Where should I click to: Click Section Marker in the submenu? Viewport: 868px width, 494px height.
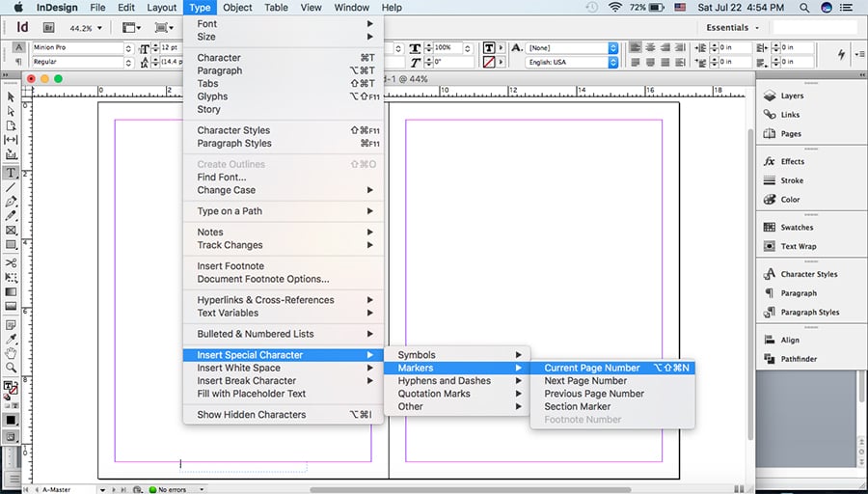pos(577,406)
